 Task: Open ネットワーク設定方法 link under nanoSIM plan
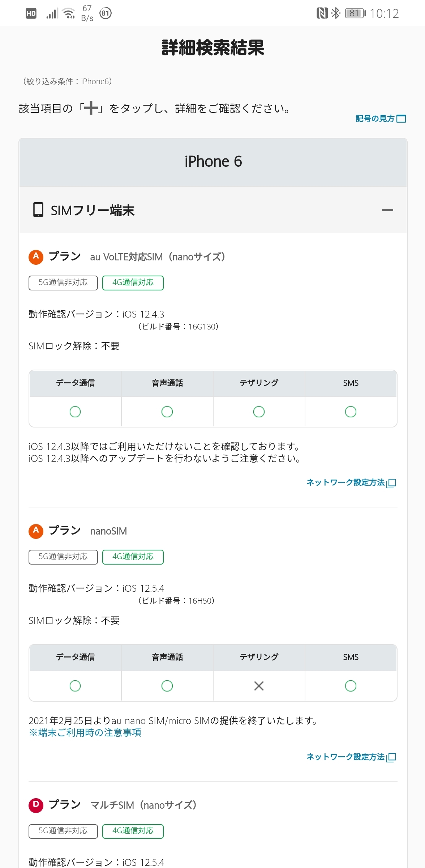click(351, 757)
